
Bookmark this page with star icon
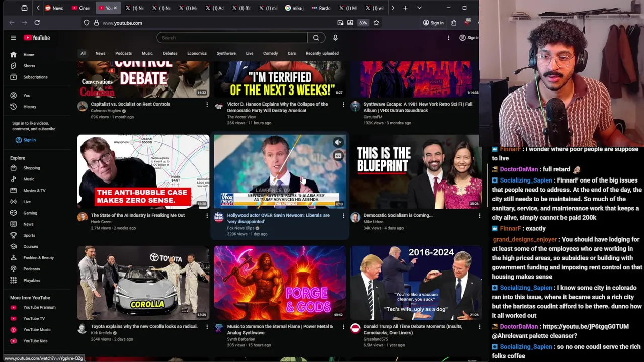click(x=376, y=23)
